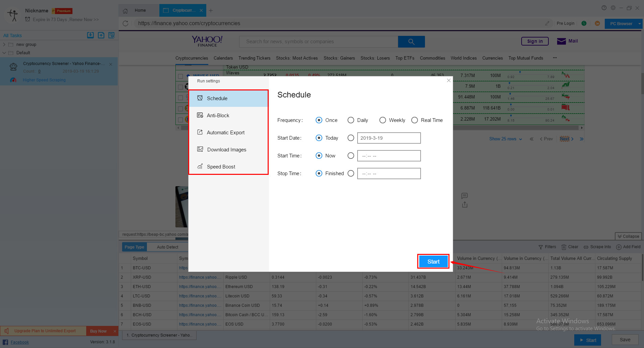Click the Page Type tab
The height and width of the screenshot is (348, 644).
(x=134, y=247)
